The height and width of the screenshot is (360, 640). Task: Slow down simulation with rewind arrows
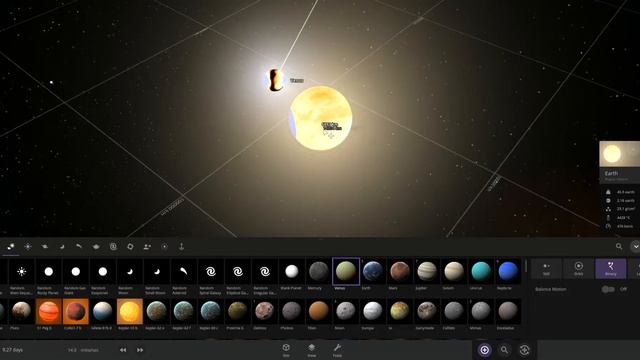123,350
